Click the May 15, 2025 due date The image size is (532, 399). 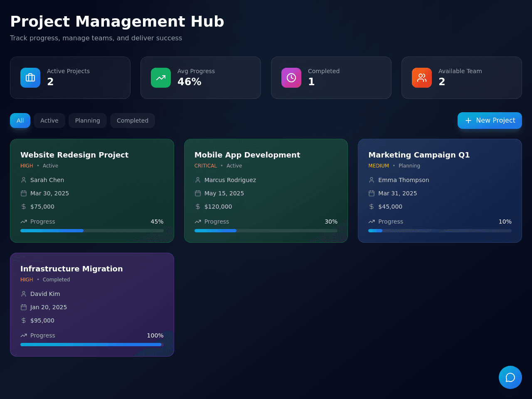[224, 193]
